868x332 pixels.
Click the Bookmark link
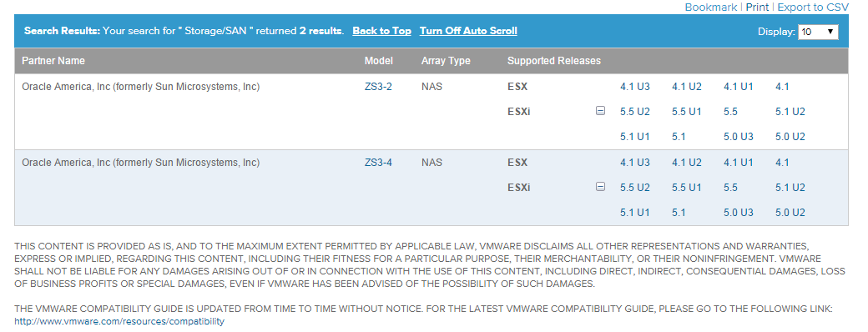(x=711, y=8)
